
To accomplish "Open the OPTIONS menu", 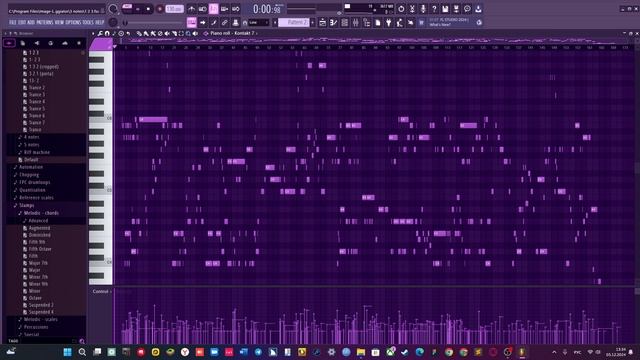I will click(x=73, y=22).
